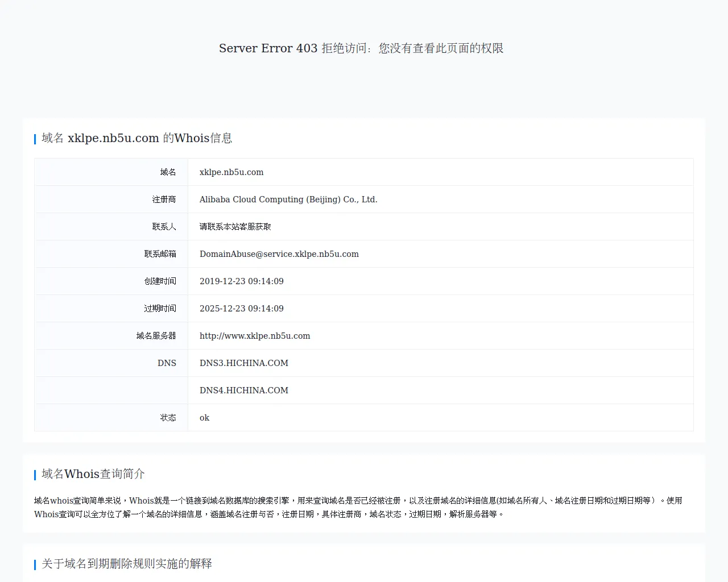Click the domain name xklpe.nb5u.com value
The height and width of the screenshot is (582, 728).
click(231, 172)
